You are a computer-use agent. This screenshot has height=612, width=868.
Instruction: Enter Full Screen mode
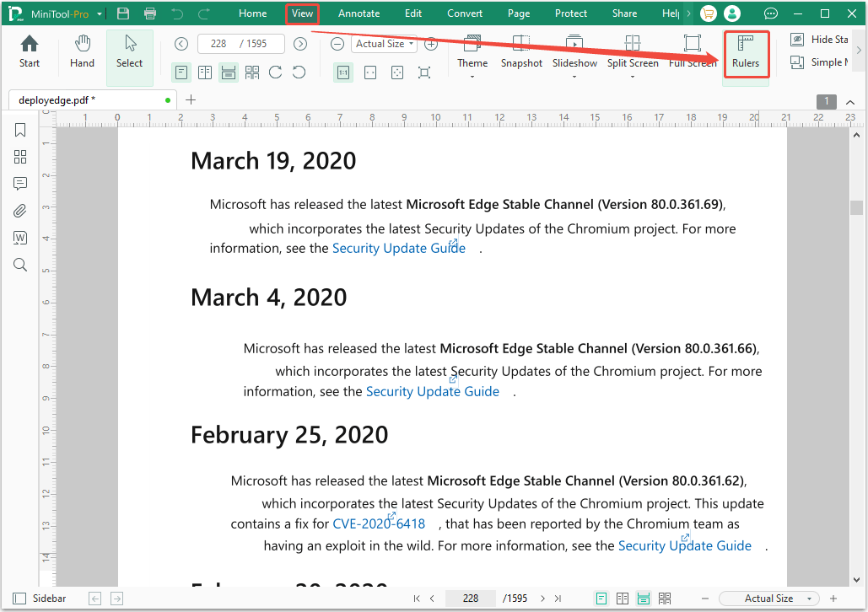[693, 51]
